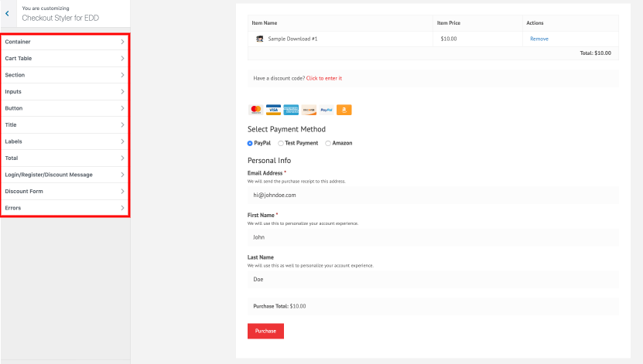643x364 pixels.
Task: Open the Title settings section
Action: click(x=65, y=125)
